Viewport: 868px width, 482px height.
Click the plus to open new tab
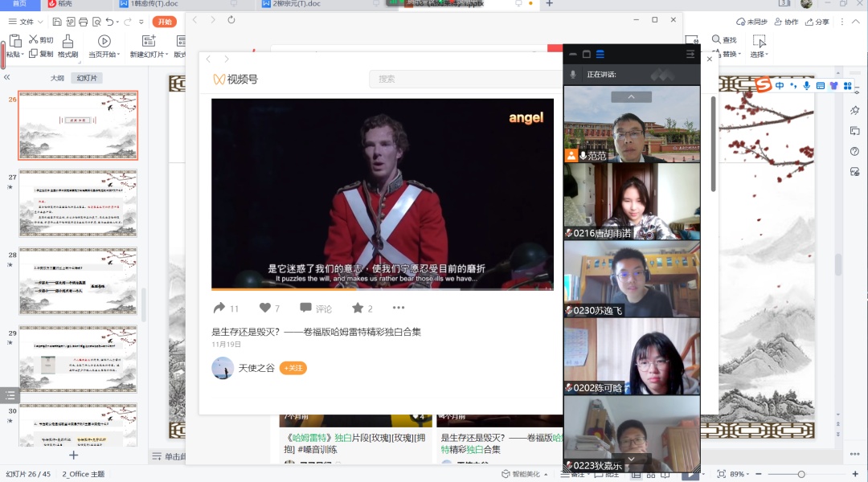(549, 4)
